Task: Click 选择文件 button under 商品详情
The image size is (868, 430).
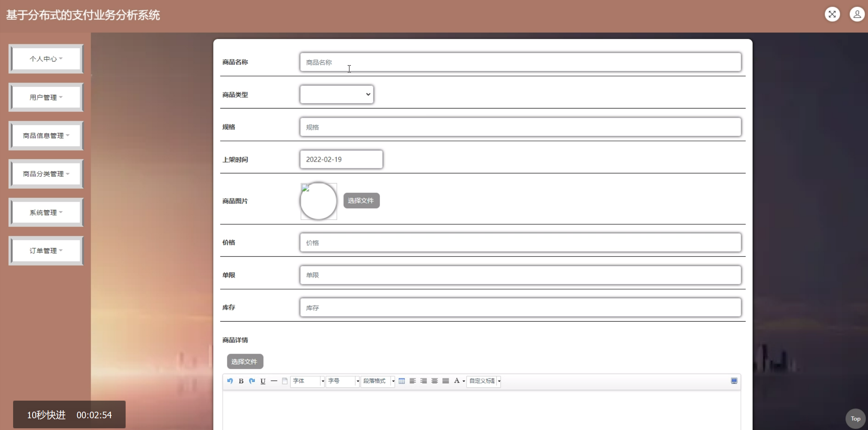Action: [245, 362]
